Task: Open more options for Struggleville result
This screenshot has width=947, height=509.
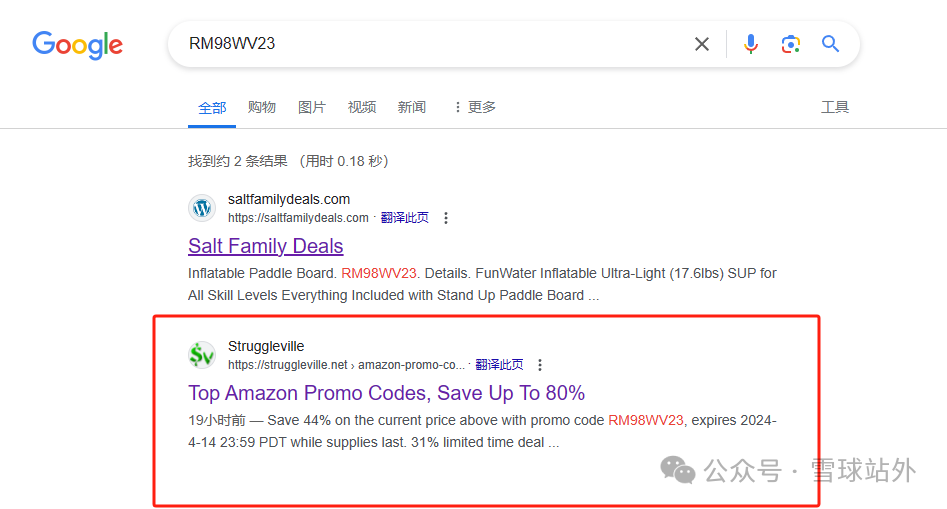Action: coord(540,365)
